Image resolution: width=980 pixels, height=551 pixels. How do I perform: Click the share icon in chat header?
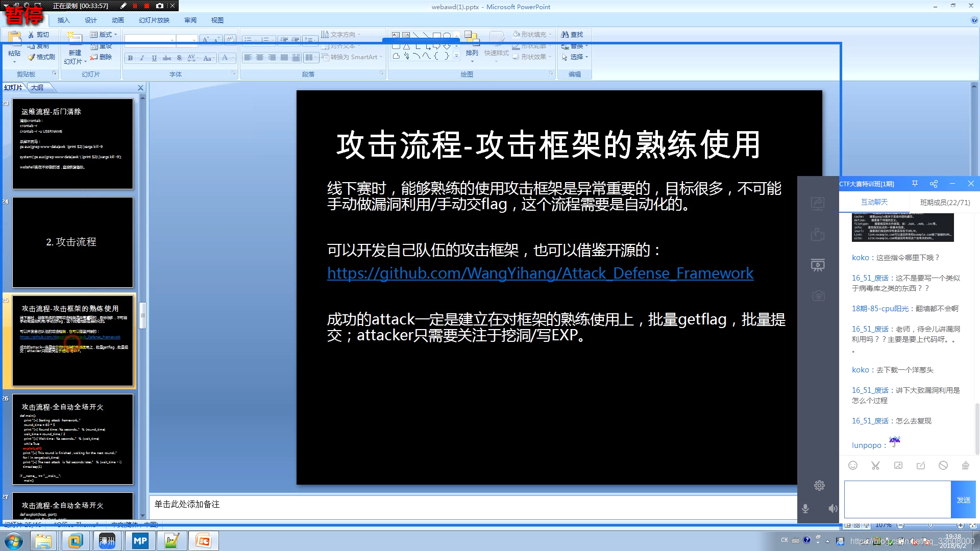coord(934,184)
